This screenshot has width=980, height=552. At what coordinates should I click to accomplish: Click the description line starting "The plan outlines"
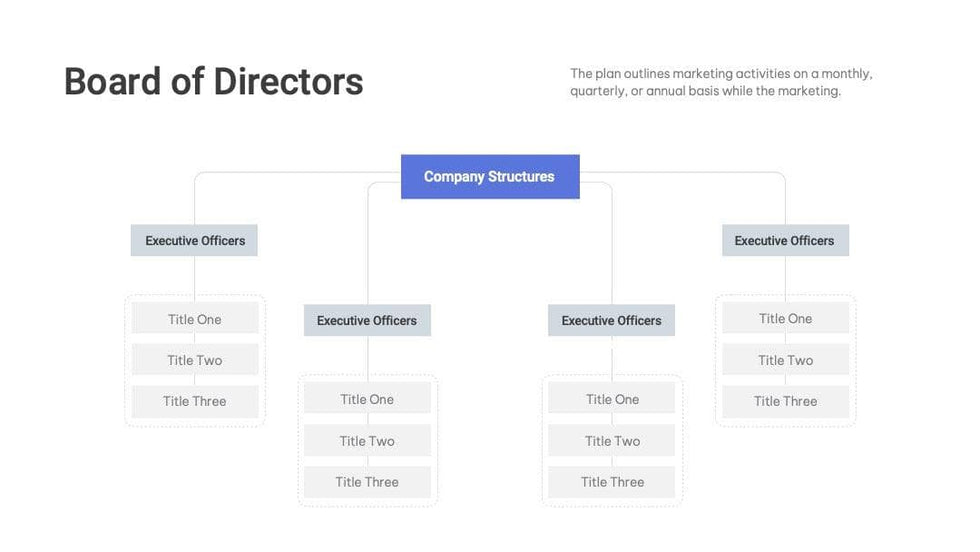721,74
